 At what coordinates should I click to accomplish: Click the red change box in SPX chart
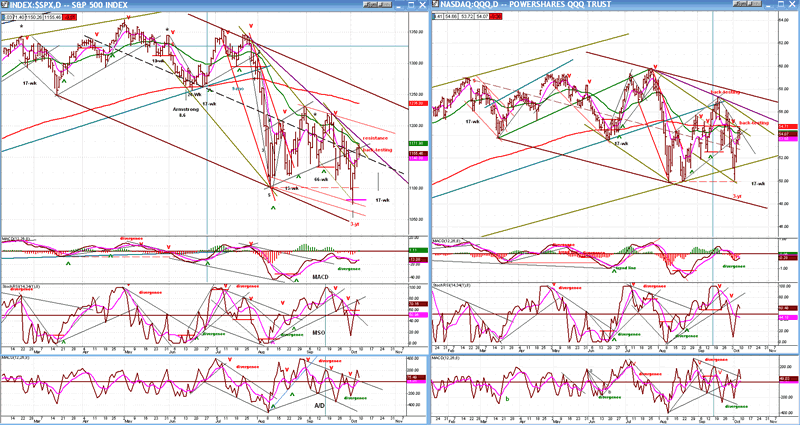point(69,17)
